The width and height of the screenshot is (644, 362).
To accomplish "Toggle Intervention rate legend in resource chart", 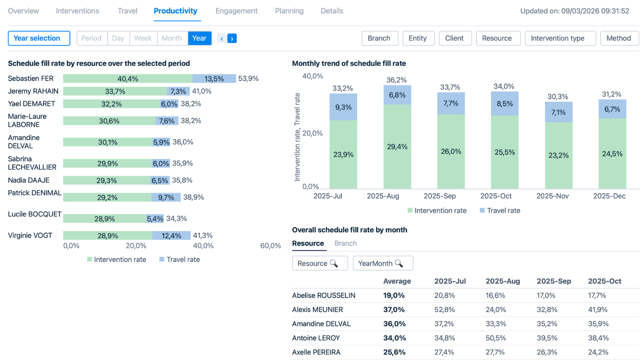I will click(x=117, y=259).
